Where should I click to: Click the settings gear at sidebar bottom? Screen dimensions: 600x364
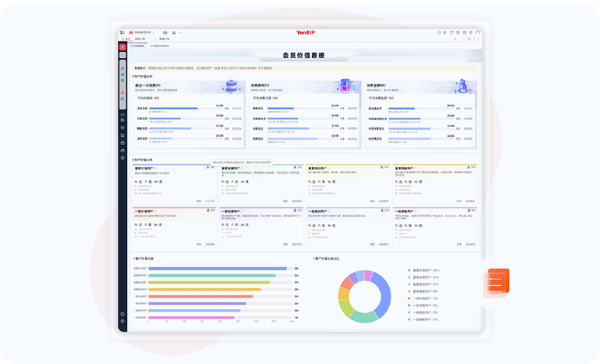click(122, 321)
